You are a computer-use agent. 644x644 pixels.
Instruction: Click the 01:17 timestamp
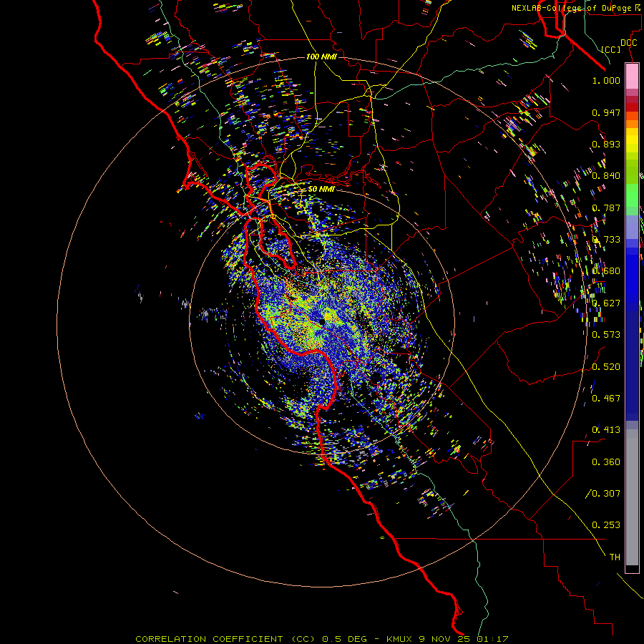(492, 639)
